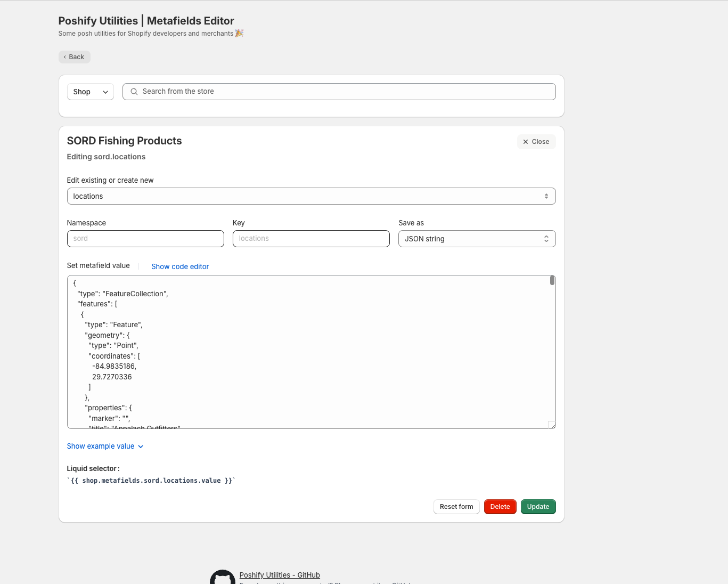Click the textarea resize handle corner

(x=552, y=425)
